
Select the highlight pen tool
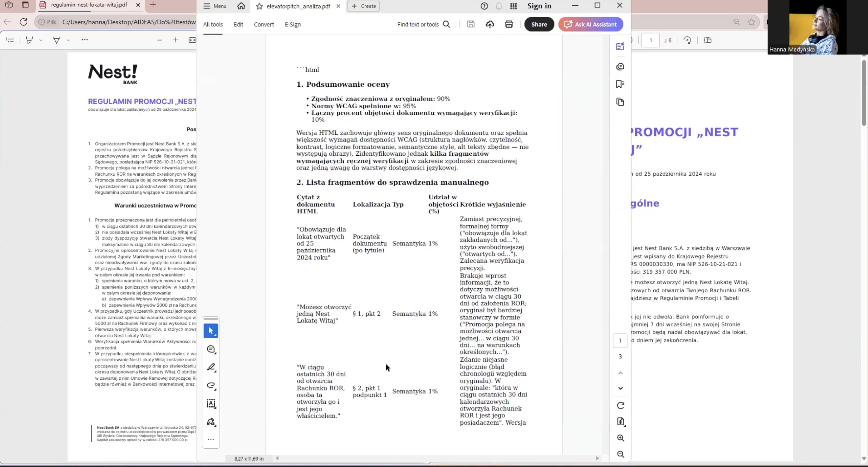(x=211, y=367)
